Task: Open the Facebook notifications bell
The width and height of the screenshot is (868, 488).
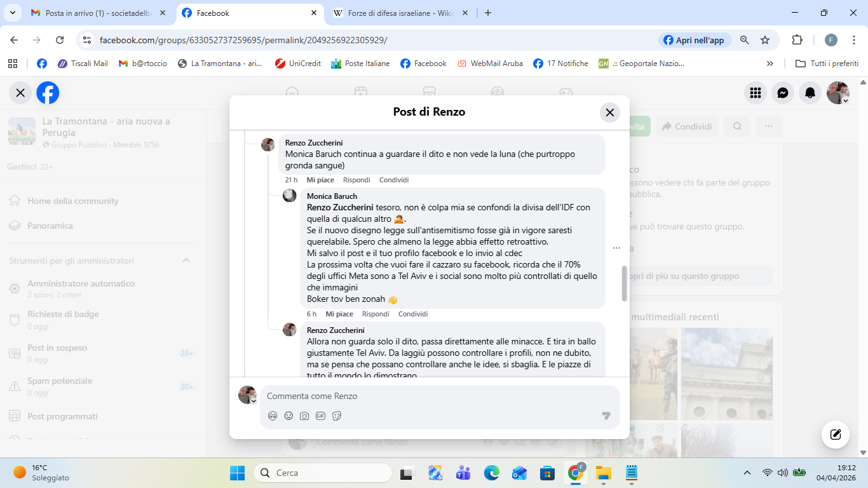Action: [x=810, y=93]
